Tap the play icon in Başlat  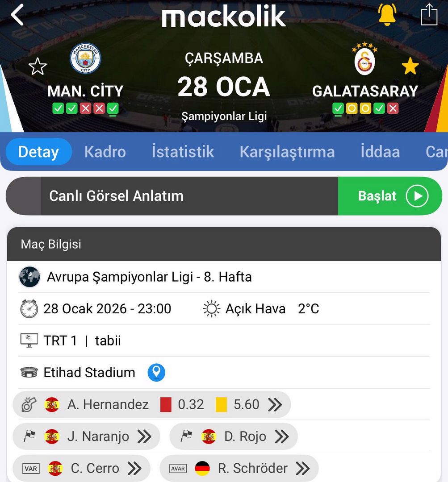[417, 196]
